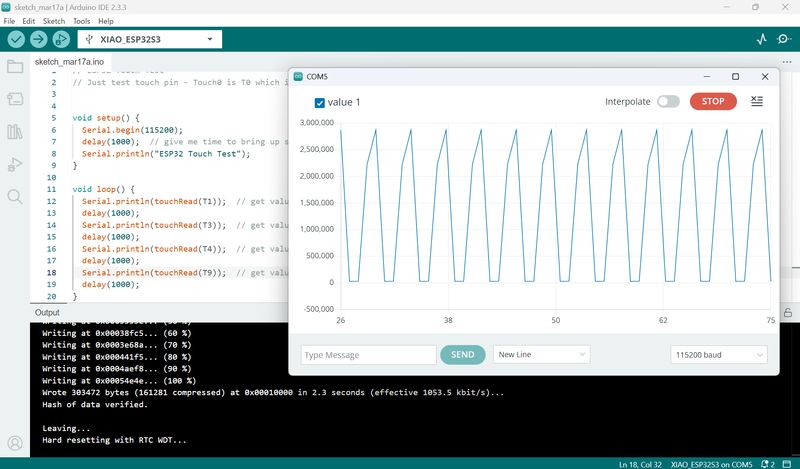Open the Help menu
Screen dimensions: 800x469
[106, 21]
